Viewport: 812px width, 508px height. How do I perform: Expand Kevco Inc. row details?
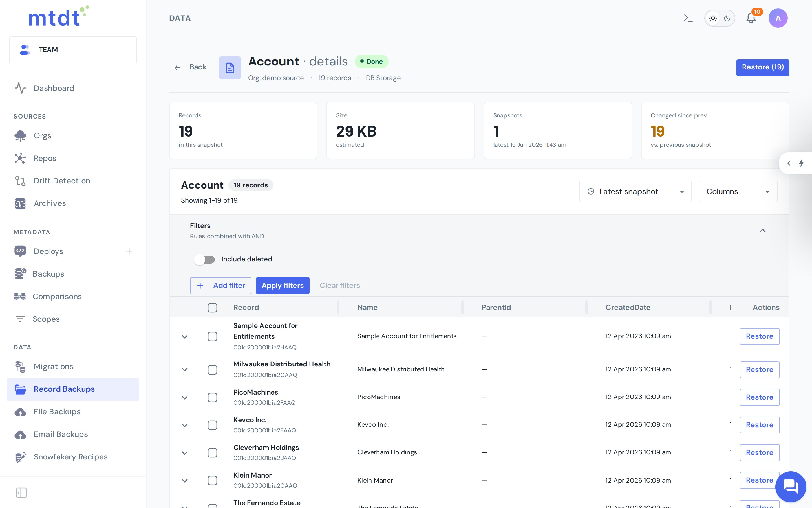[x=185, y=425]
